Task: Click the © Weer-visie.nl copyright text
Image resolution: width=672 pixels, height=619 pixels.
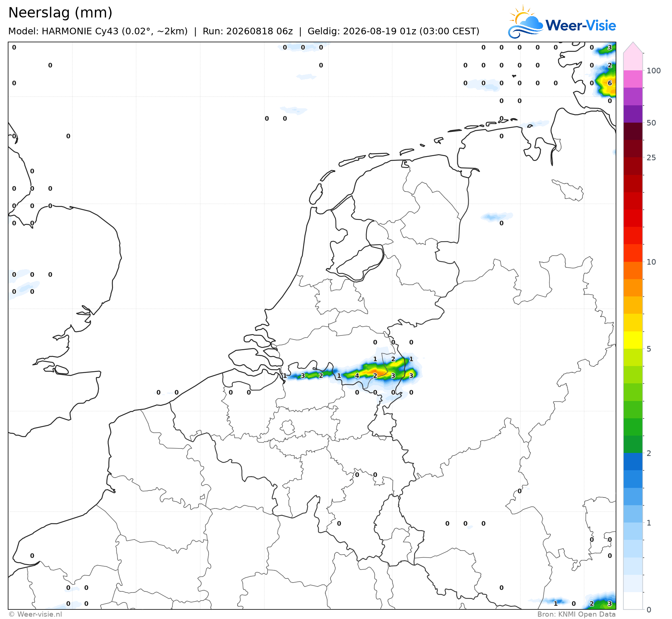Action: click(x=35, y=614)
